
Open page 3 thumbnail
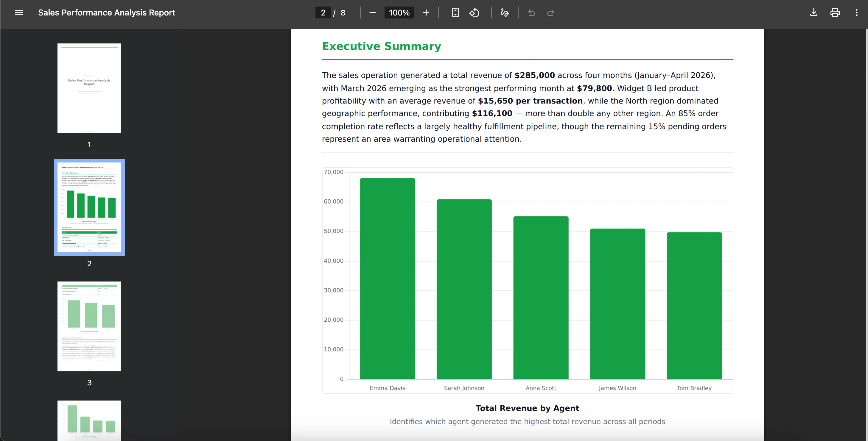click(x=89, y=326)
